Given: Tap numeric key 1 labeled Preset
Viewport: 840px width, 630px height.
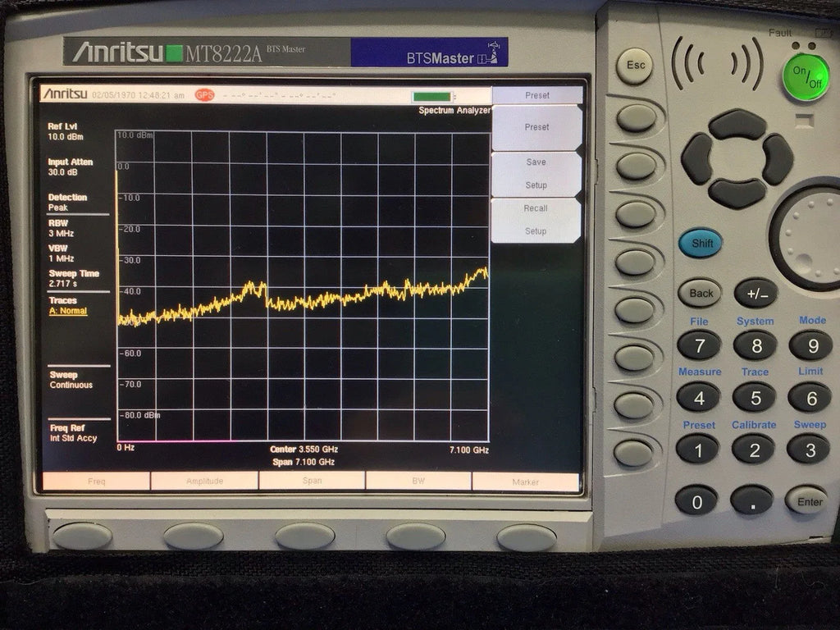Looking at the screenshot, I should point(697,450).
